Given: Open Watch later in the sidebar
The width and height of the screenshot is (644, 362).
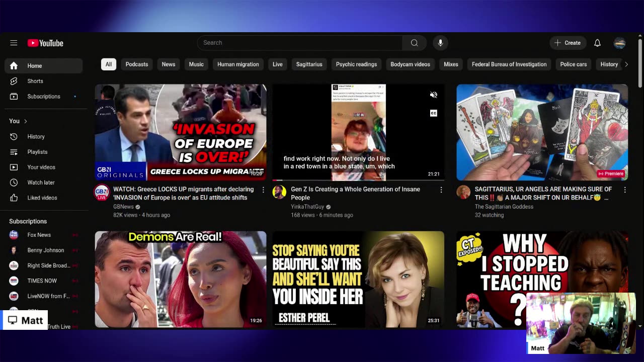Looking at the screenshot, I should tap(43, 183).
